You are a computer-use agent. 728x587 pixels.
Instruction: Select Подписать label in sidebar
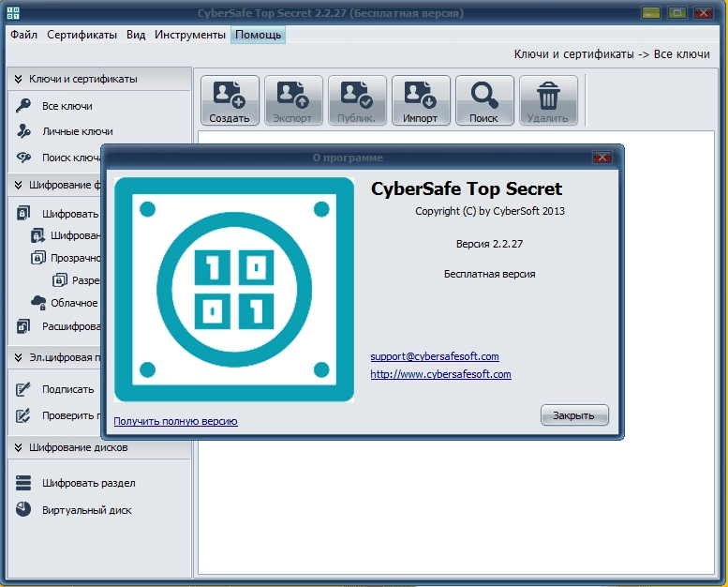67,389
